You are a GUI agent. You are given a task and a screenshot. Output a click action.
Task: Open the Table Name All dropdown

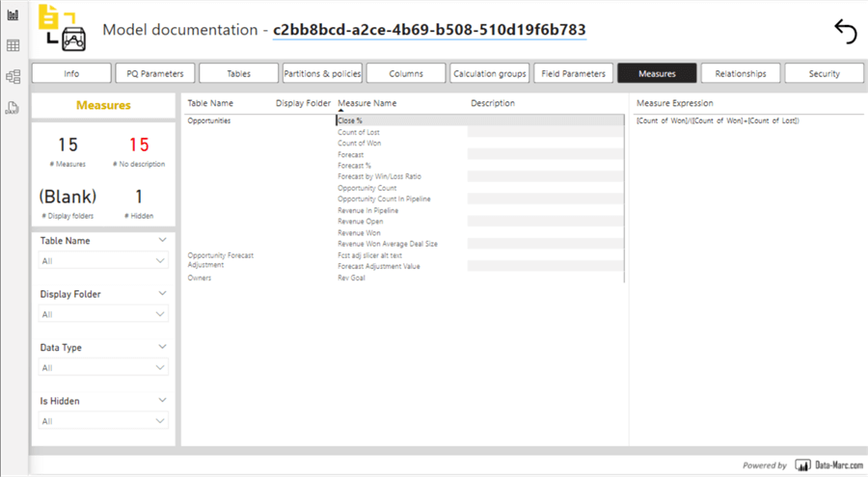(103, 260)
